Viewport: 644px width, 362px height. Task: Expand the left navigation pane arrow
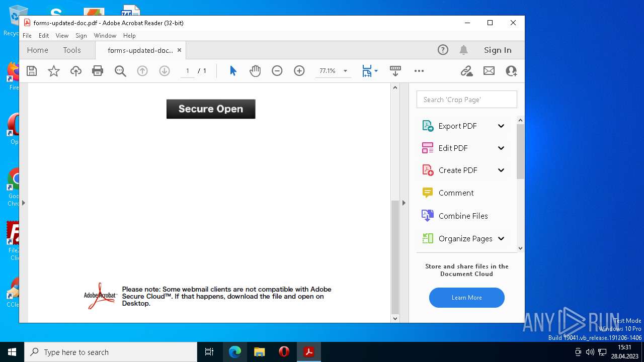point(23,203)
